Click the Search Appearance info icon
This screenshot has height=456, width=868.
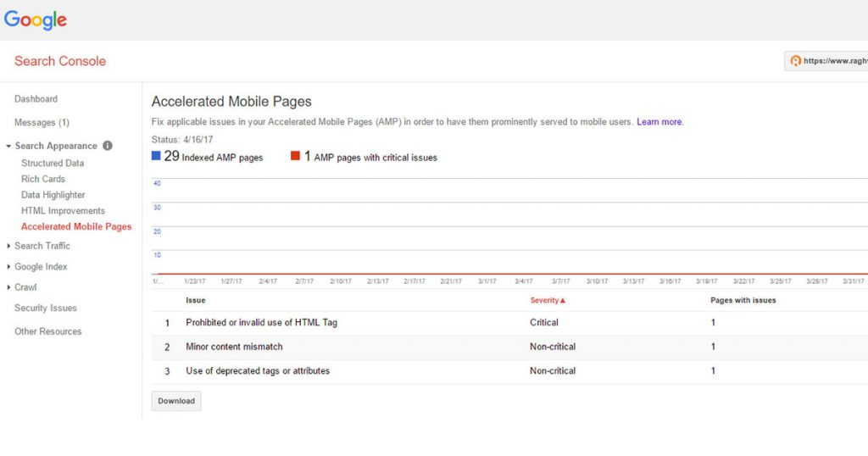[108, 146]
